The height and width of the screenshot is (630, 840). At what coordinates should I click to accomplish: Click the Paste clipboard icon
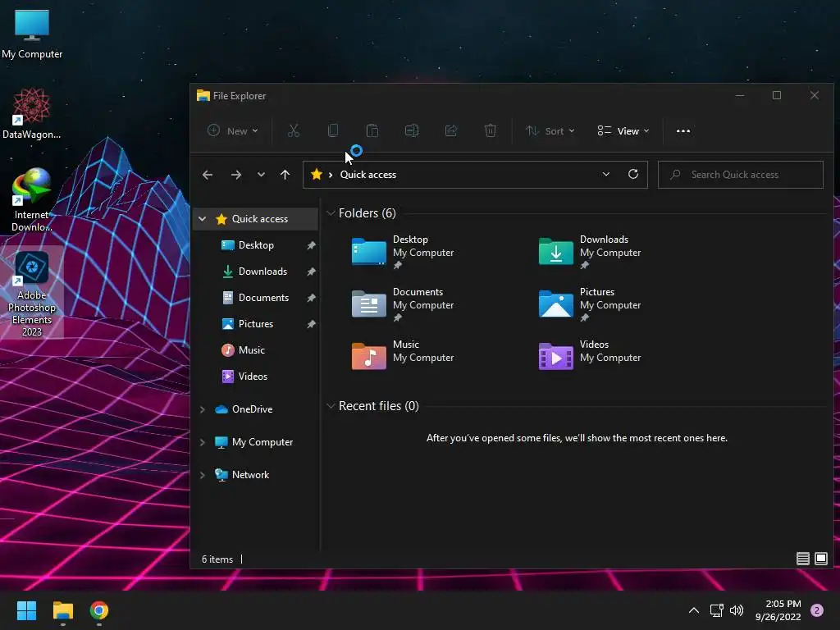[372, 130]
